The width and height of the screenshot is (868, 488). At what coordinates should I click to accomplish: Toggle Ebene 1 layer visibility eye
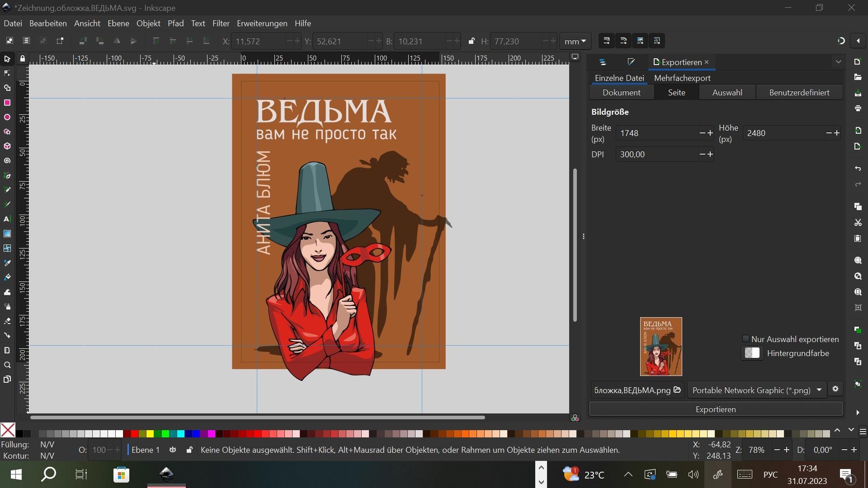coord(173,450)
